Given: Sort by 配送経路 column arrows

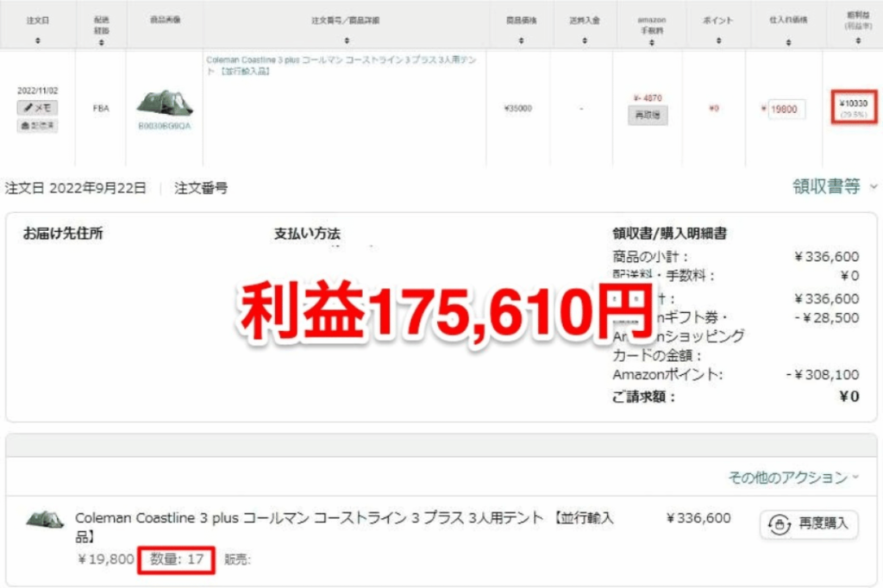Looking at the screenshot, I should click(102, 42).
